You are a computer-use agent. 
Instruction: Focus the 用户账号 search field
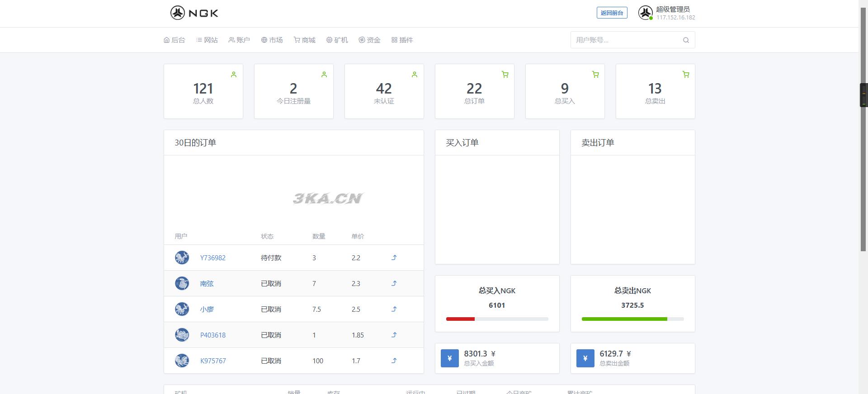[x=626, y=40]
